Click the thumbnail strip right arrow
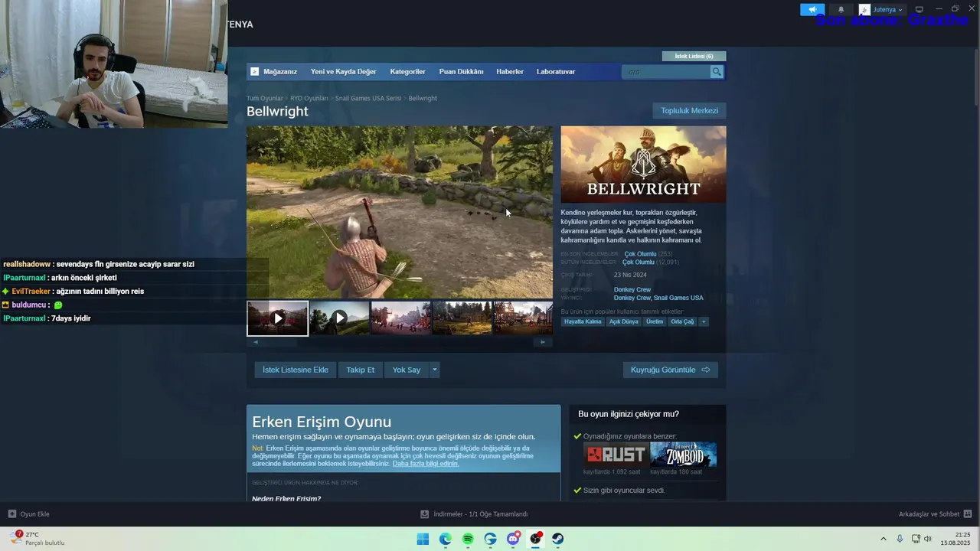This screenshot has height=551, width=980. [543, 342]
